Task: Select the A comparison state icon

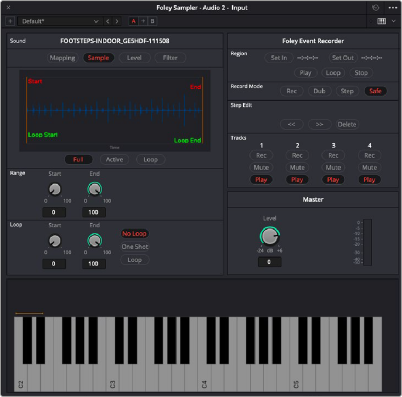Action: point(134,21)
